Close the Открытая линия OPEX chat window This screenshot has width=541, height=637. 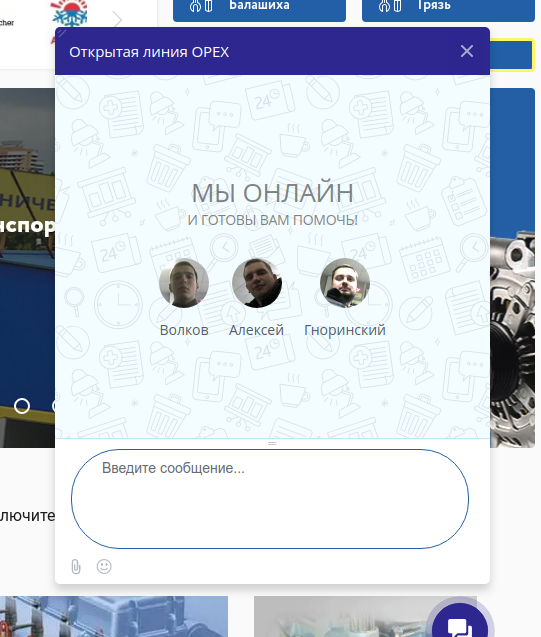click(467, 51)
